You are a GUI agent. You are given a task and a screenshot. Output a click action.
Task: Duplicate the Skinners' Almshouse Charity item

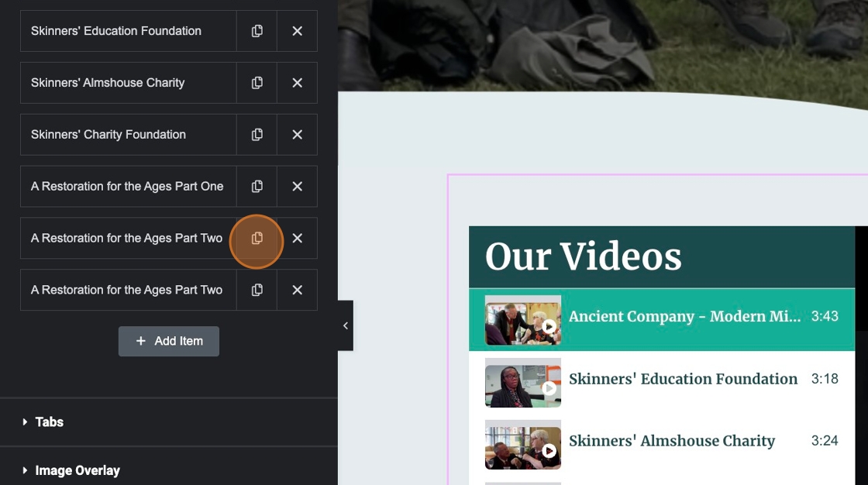click(x=257, y=83)
